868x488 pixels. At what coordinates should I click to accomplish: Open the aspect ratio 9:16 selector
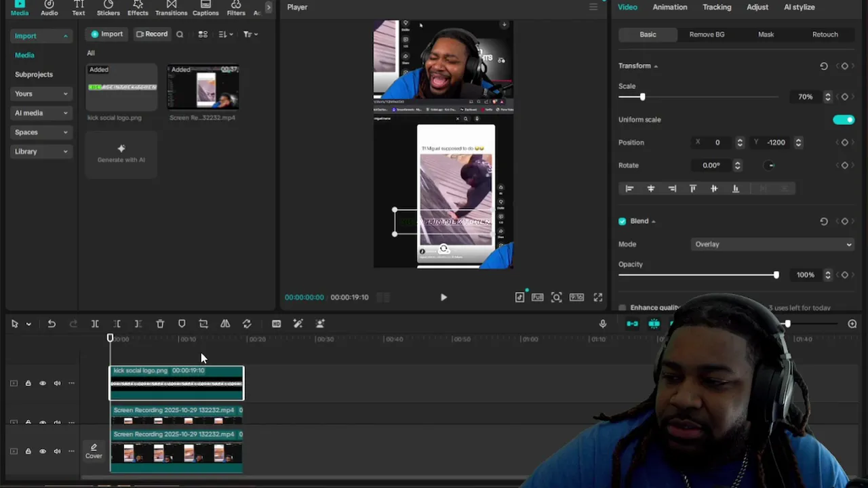576,297
